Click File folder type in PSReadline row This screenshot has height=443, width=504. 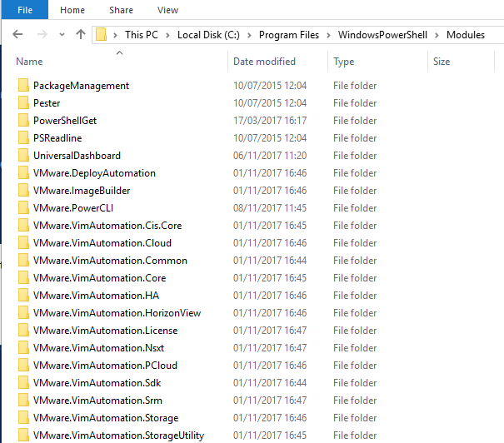click(355, 138)
